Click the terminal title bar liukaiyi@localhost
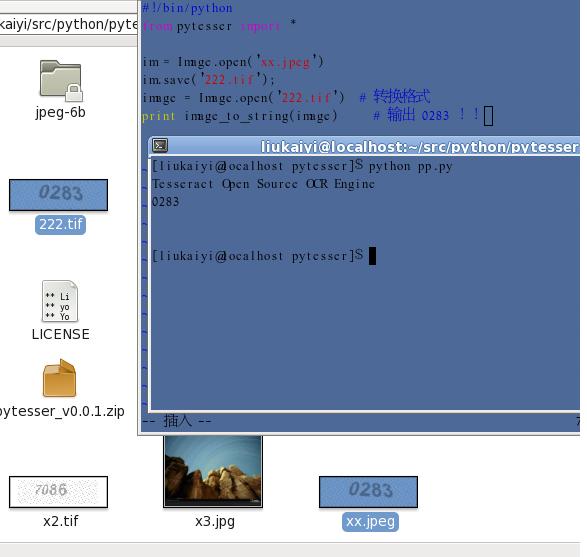 420,147
